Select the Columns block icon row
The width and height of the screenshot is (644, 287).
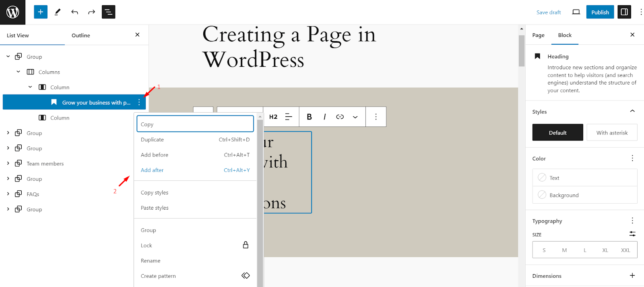(x=74, y=72)
